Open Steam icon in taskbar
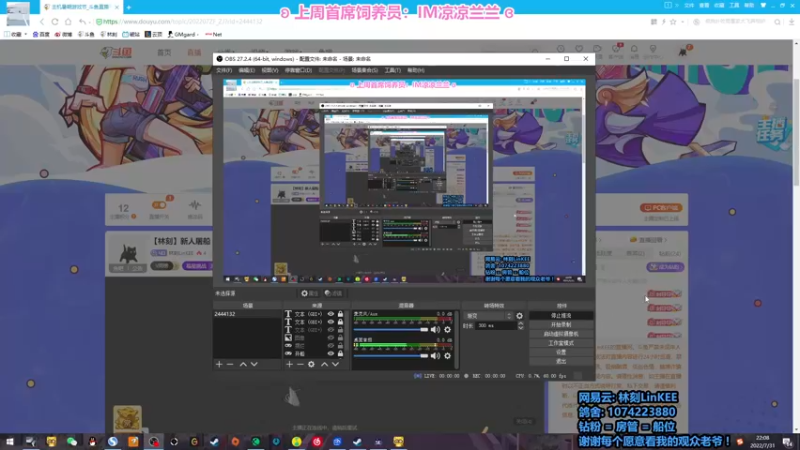 (x=214, y=441)
